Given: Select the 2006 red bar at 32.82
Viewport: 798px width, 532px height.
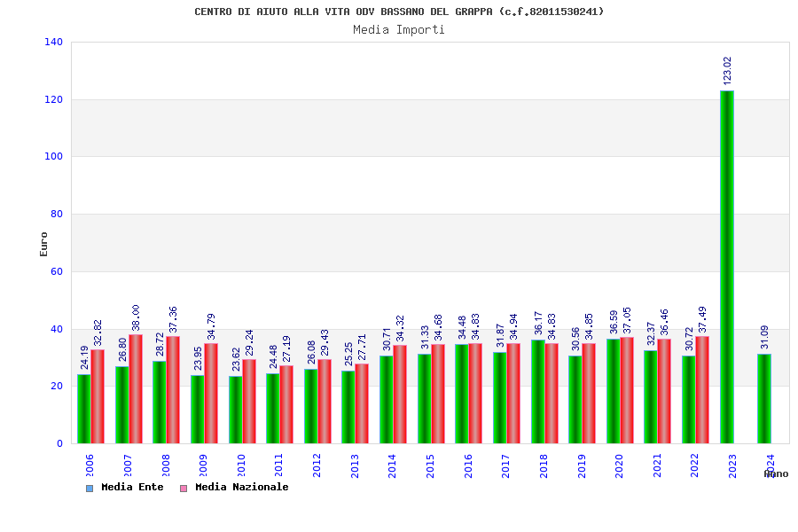Looking at the screenshot, I should click(x=98, y=396).
